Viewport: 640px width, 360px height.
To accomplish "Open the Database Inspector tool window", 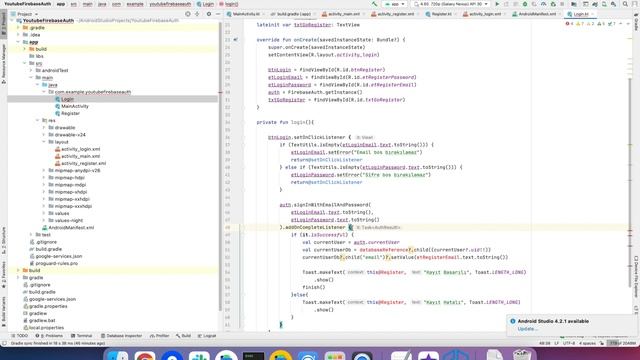I will click(121, 336).
